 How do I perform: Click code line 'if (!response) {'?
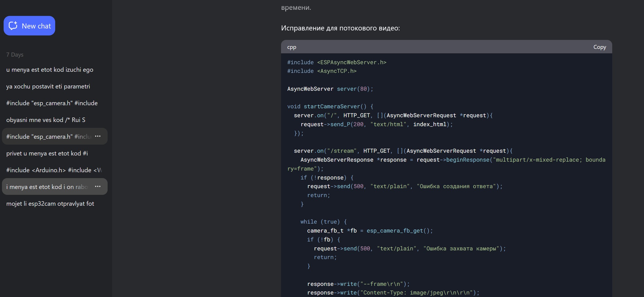point(327,178)
